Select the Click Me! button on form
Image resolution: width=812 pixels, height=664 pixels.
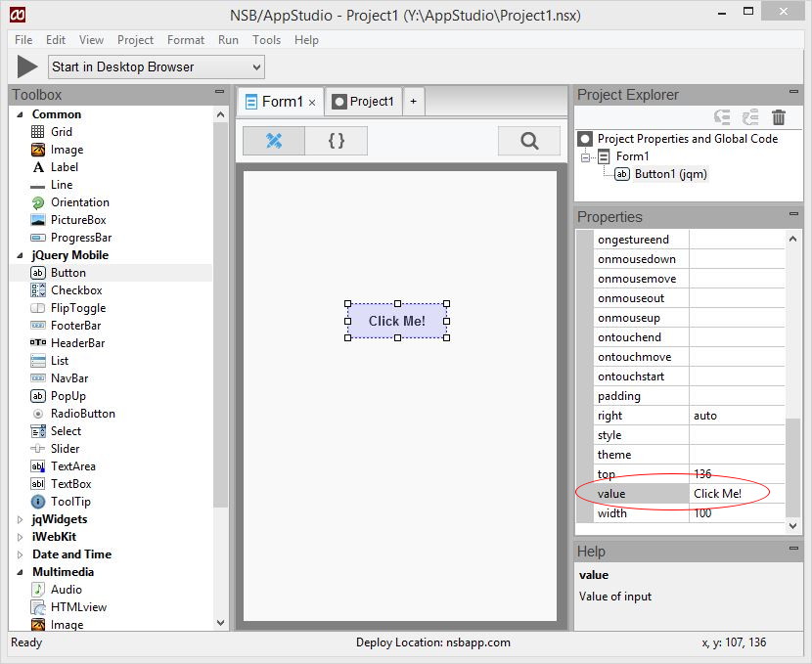(x=397, y=321)
